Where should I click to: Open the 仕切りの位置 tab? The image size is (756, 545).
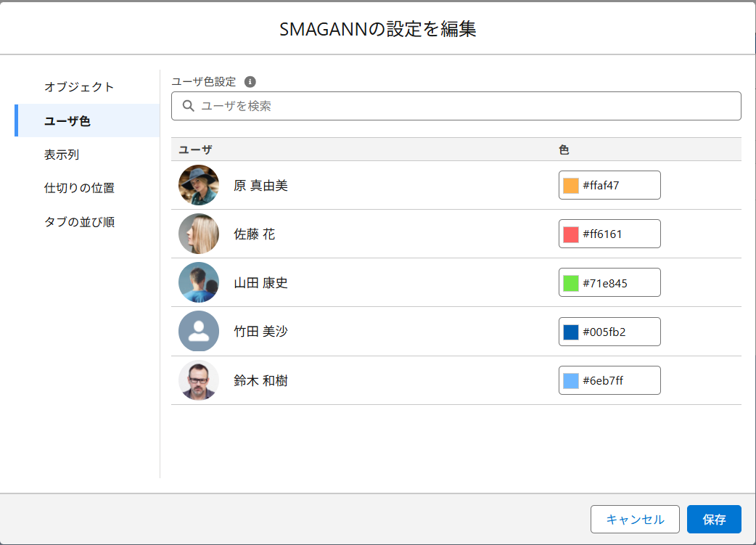pyautogui.click(x=79, y=188)
